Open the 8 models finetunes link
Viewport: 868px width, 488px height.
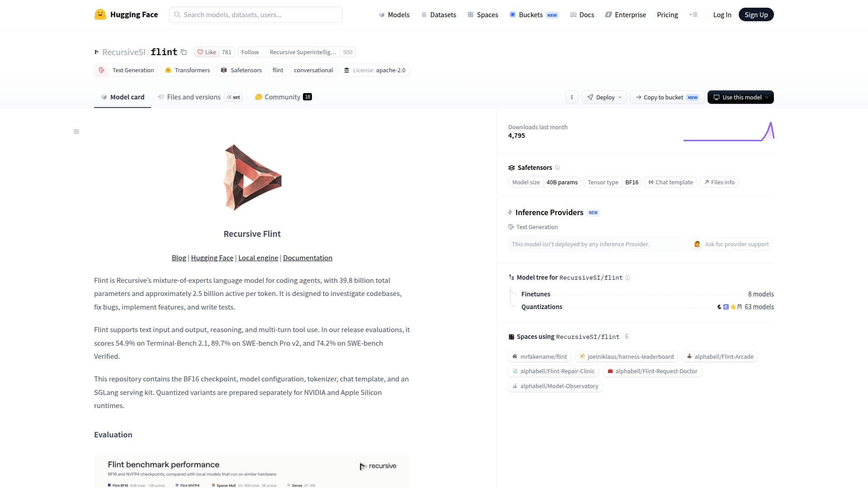coord(761,294)
